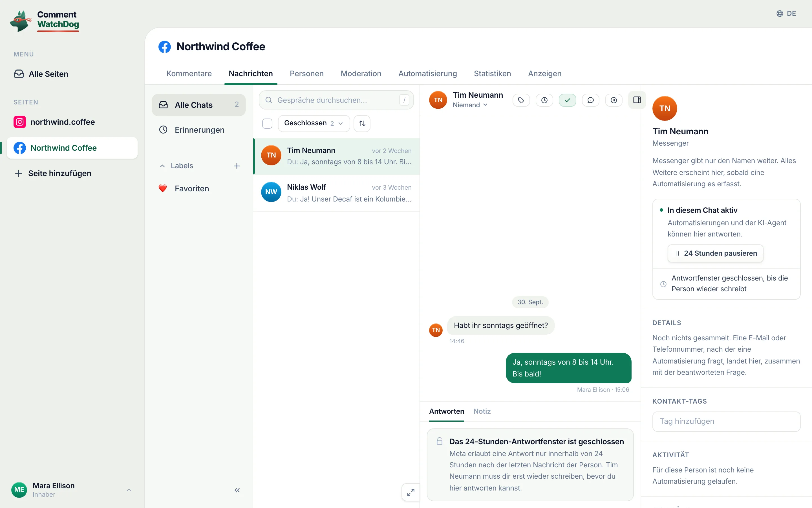Screen dimensions: 812x508
Task: Click the sort order arrows button
Action: click(362, 123)
